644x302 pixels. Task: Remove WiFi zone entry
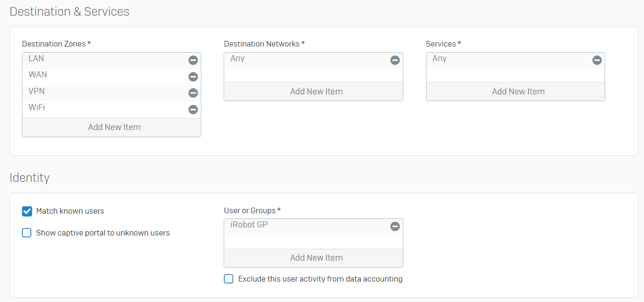click(193, 110)
